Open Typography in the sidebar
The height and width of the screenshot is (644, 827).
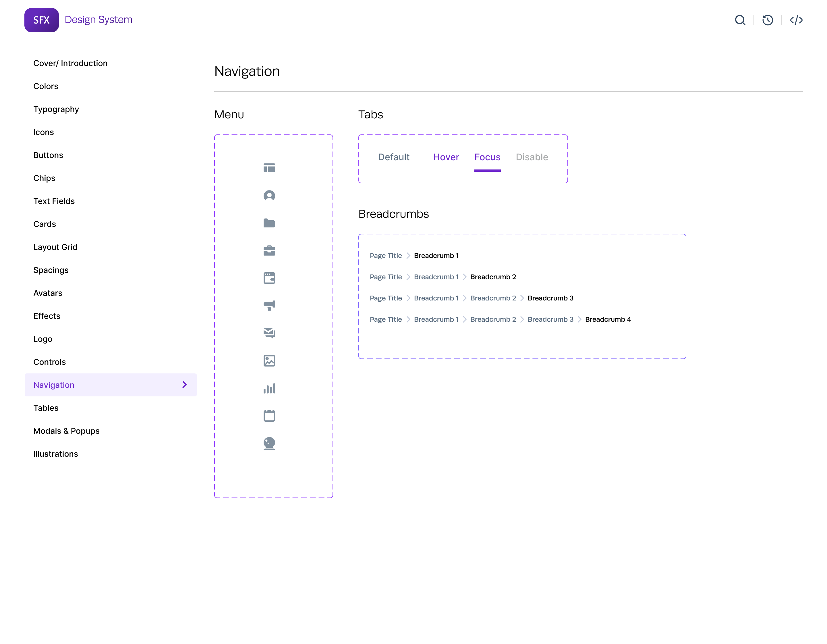coord(56,109)
